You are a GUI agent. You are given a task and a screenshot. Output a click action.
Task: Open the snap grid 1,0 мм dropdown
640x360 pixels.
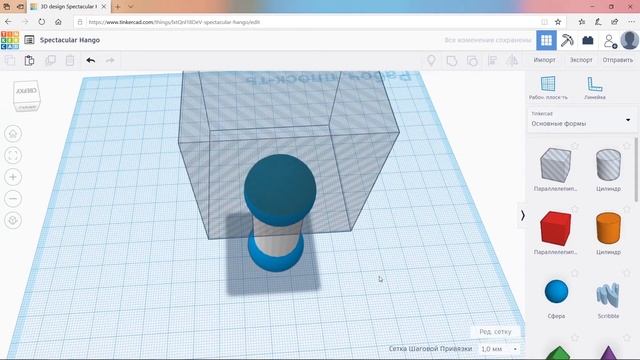pos(499,349)
